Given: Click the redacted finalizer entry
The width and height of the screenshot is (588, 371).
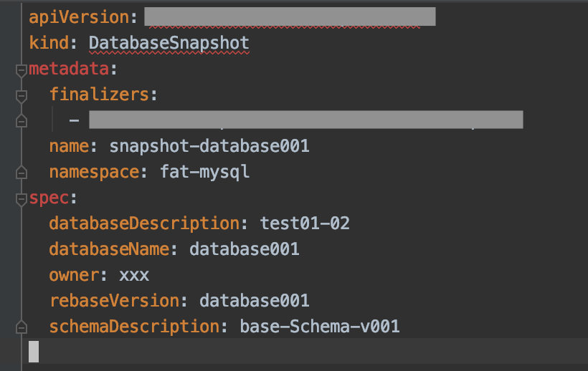Looking at the screenshot, I should [x=306, y=120].
